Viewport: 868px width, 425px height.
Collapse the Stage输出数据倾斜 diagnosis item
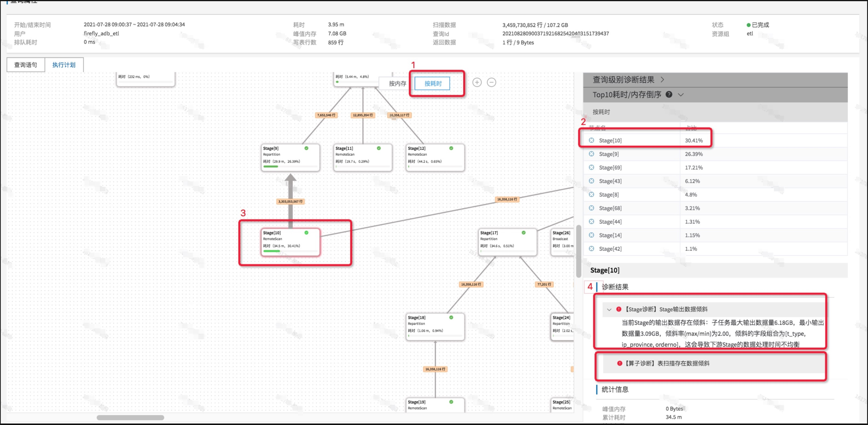pos(609,309)
